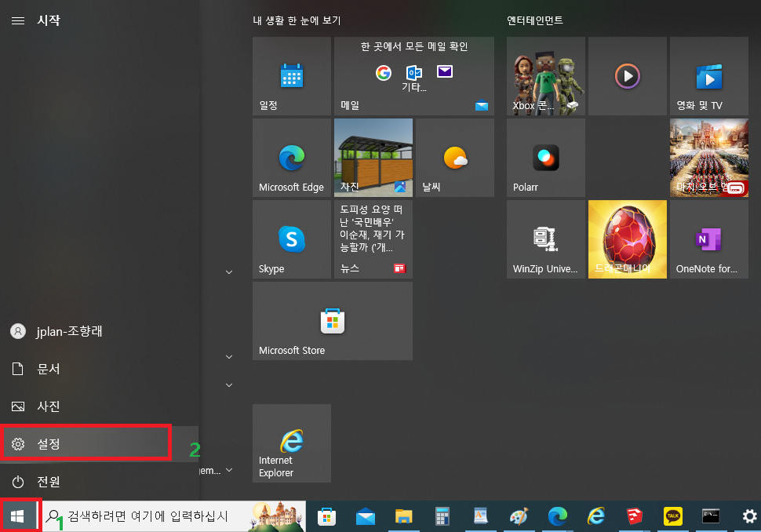The image size is (761, 532).
Task: Open WinZip Universal tile
Action: [x=546, y=239]
